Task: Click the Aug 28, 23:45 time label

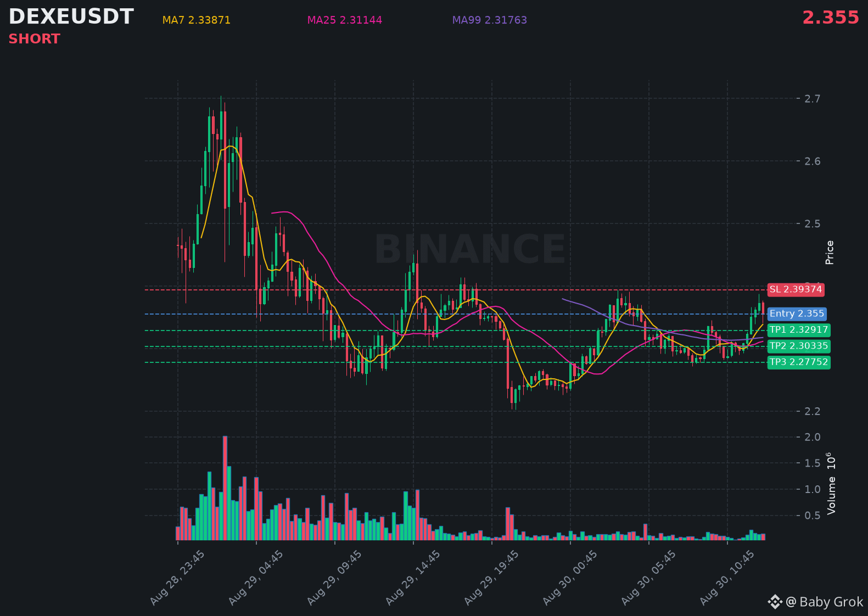Action: point(177,578)
